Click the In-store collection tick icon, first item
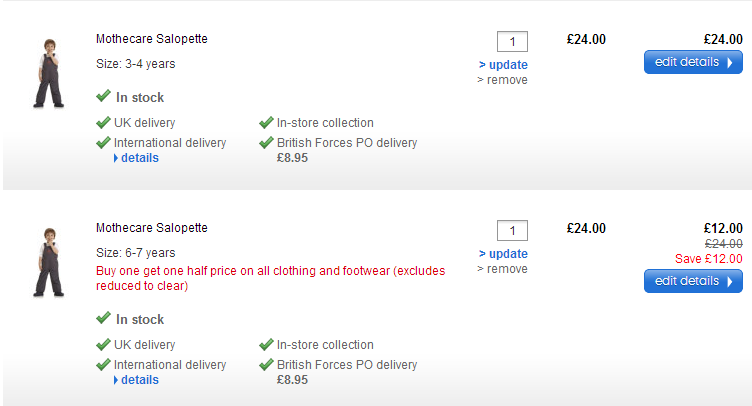This screenshot has height=406, width=752. pos(266,123)
